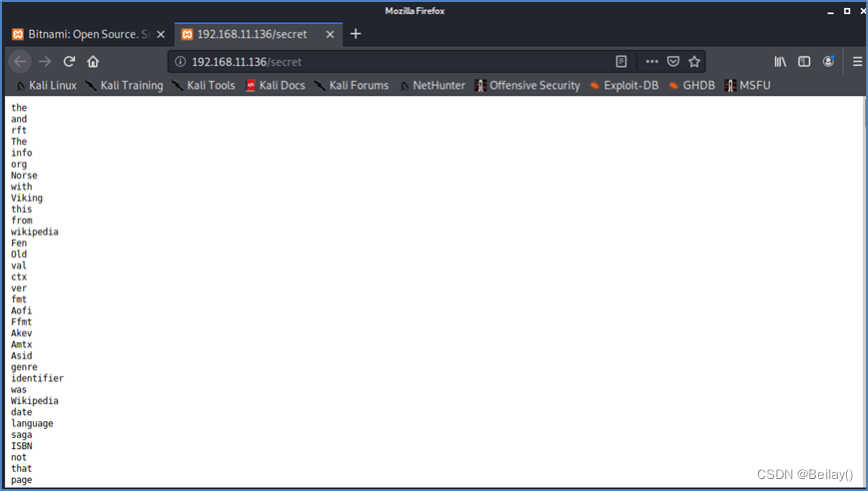868x491 pixels.
Task: Minimize the Firefox window
Action: (x=830, y=11)
